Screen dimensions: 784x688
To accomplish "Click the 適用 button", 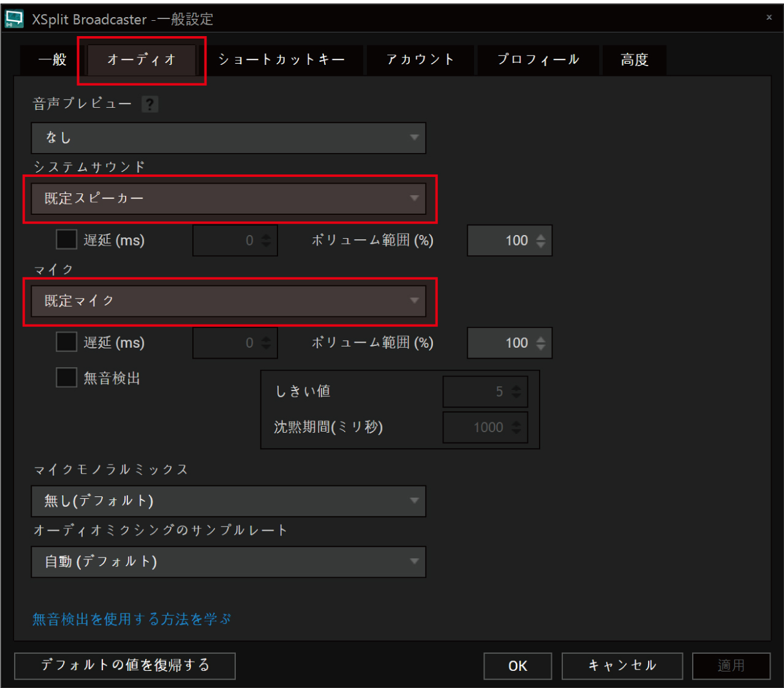I will coord(731,666).
